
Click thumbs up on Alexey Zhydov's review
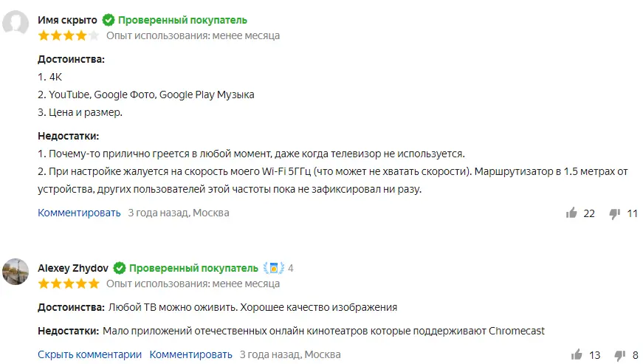tap(576, 354)
